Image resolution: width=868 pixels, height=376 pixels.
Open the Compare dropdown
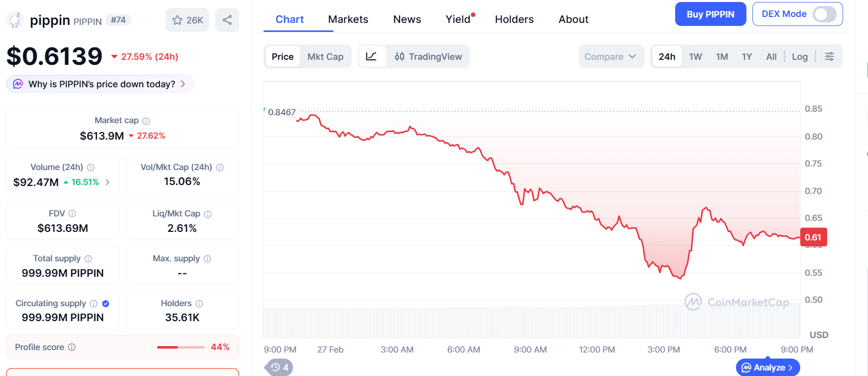tap(610, 57)
